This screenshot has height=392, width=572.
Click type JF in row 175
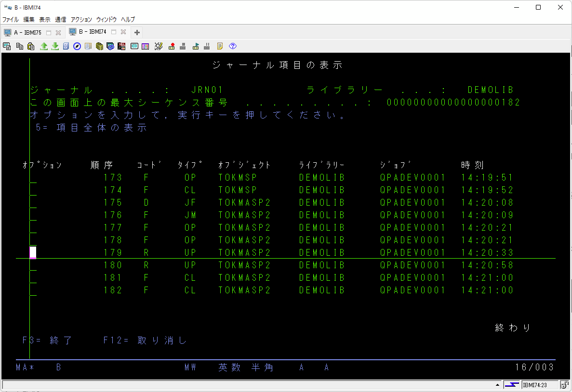click(190, 202)
